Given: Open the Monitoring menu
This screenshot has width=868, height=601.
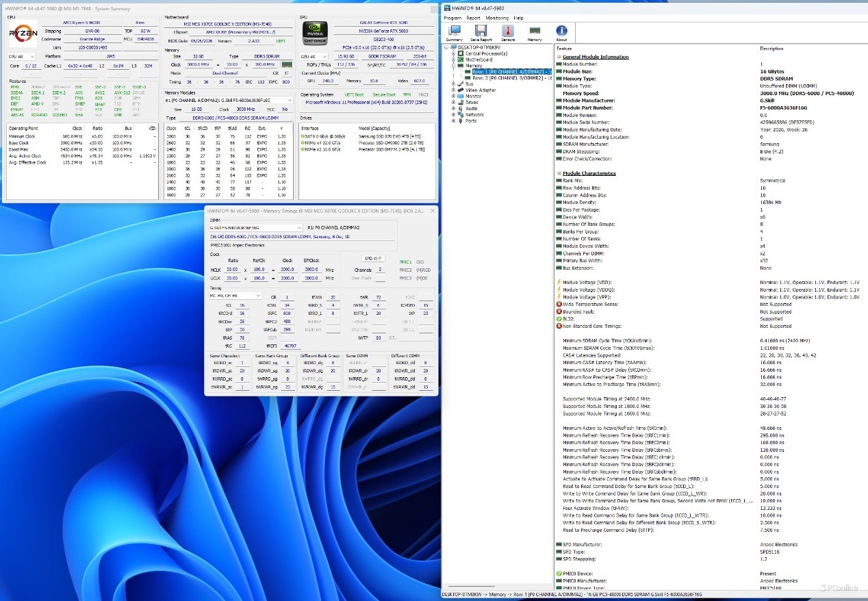Looking at the screenshot, I should coord(498,18).
